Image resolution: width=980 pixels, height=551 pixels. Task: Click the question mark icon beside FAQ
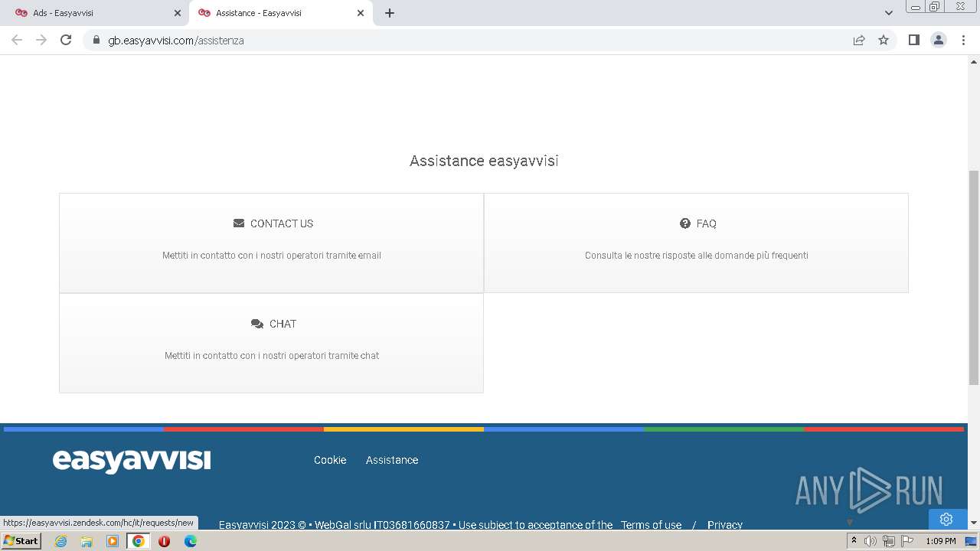(685, 223)
